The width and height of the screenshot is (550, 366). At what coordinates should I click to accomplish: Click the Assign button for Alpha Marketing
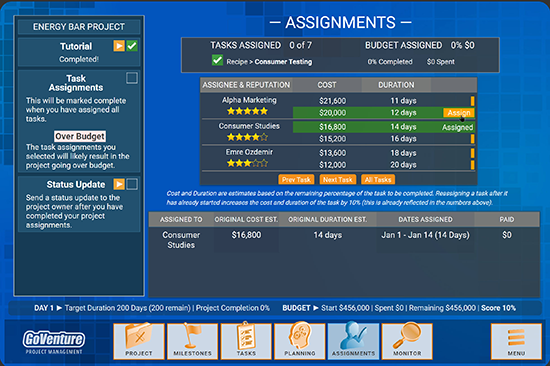pyautogui.click(x=459, y=113)
